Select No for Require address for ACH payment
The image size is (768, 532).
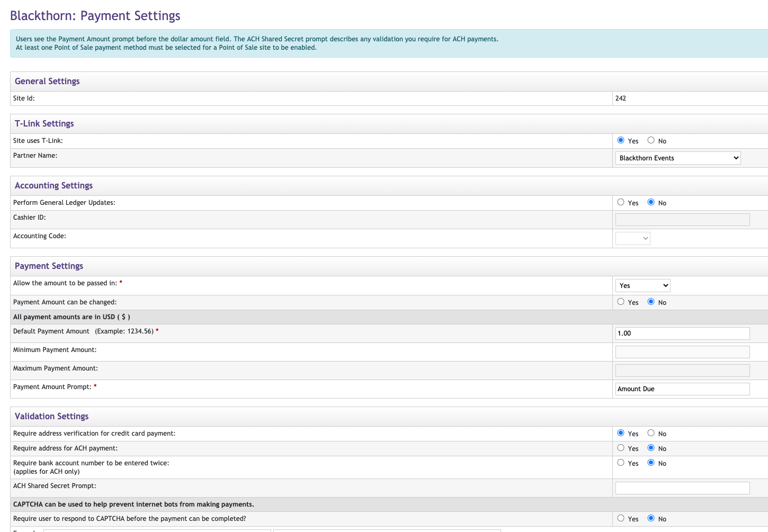pyautogui.click(x=651, y=448)
